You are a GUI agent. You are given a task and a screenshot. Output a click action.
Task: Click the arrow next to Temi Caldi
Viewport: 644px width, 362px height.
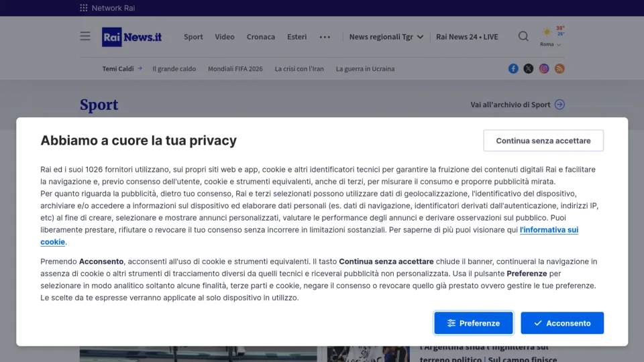point(140,68)
